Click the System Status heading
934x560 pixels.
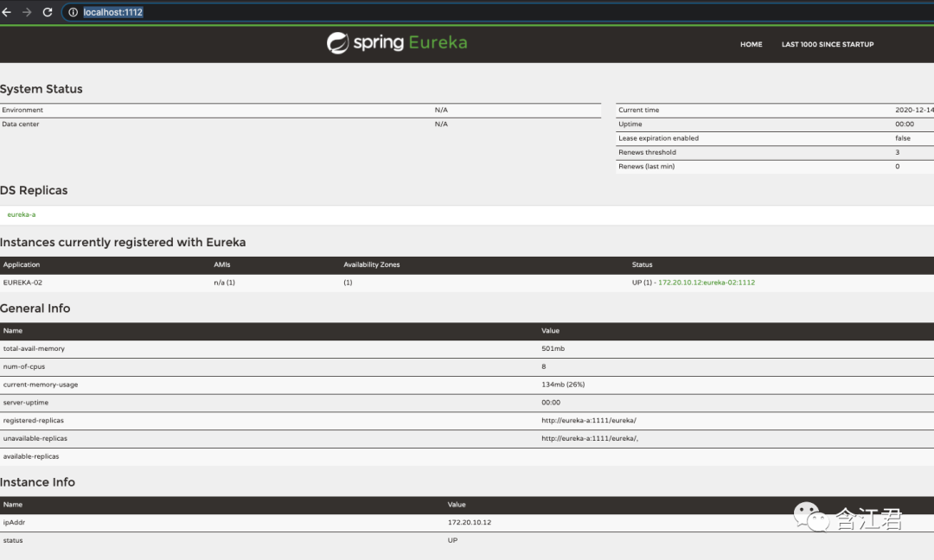click(42, 89)
